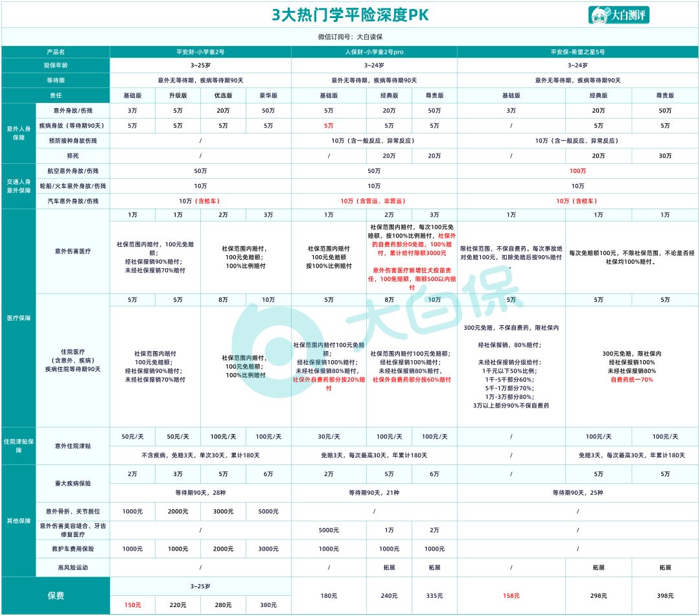The height and width of the screenshot is (616, 700).
Task: Click the 航空意外身故/伤残 row label
Action: coord(73,171)
